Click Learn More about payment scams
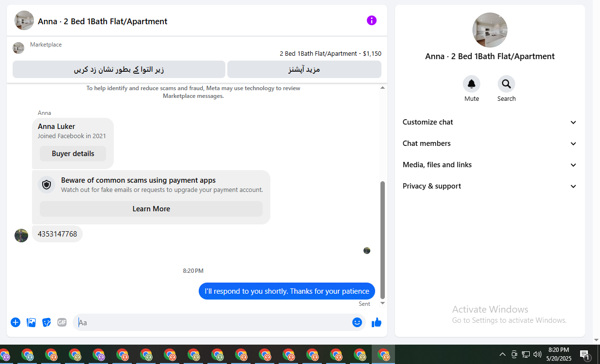The width and height of the screenshot is (600, 364). (151, 209)
